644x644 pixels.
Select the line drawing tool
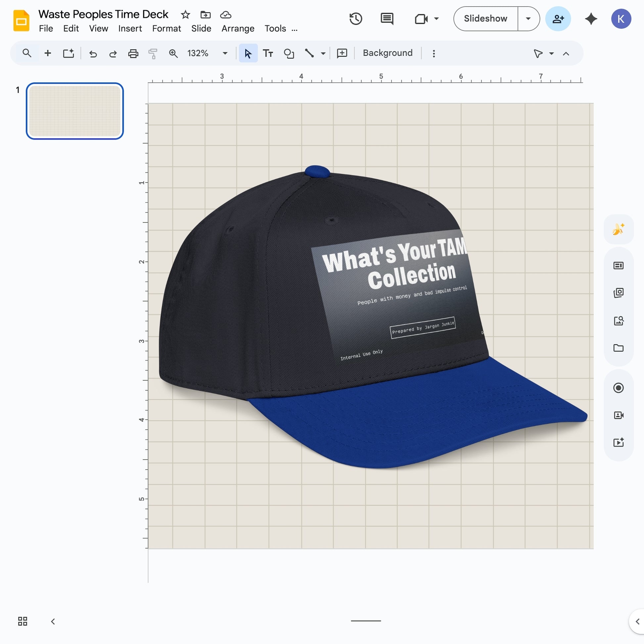point(309,53)
